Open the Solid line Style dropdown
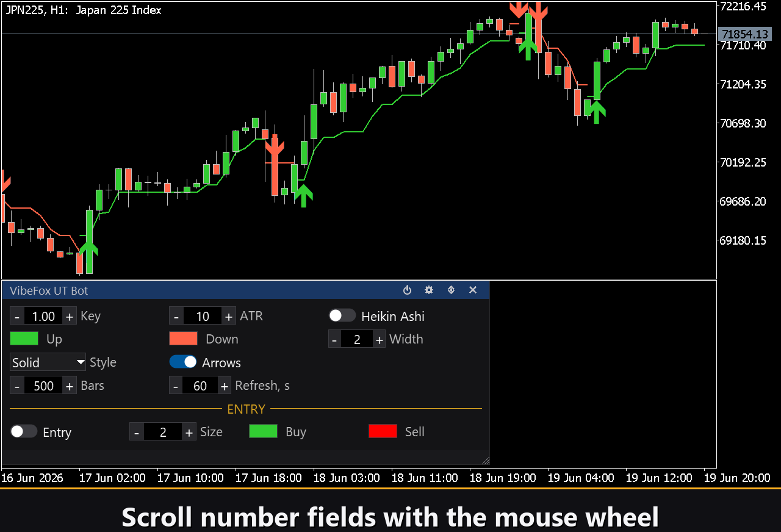 coord(48,362)
